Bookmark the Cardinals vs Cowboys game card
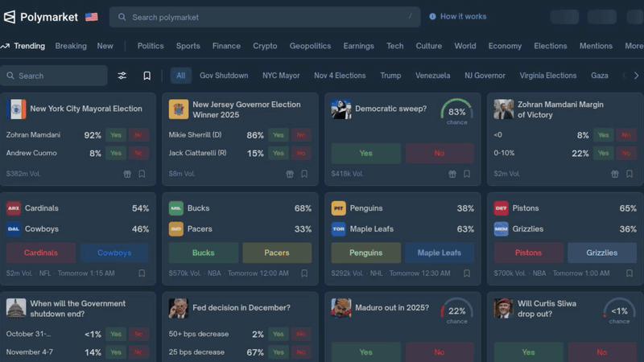644x362 pixels. tap(142, 274)
